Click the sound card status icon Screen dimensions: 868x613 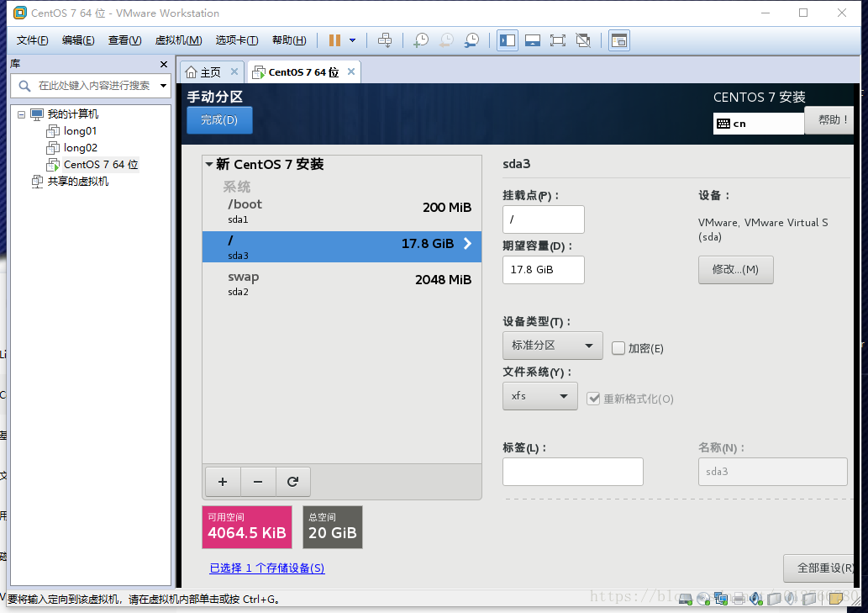[756, 599]
